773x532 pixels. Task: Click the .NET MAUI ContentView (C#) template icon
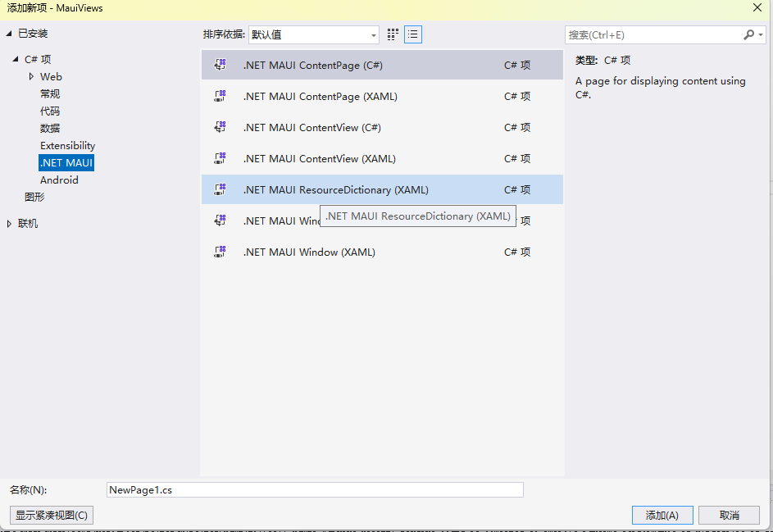(x=220, y=127)
